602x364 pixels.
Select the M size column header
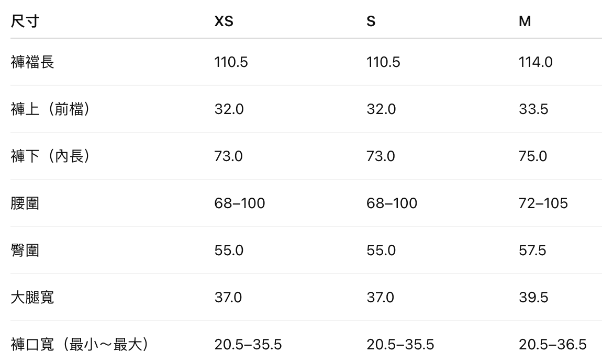pos(525,21)
